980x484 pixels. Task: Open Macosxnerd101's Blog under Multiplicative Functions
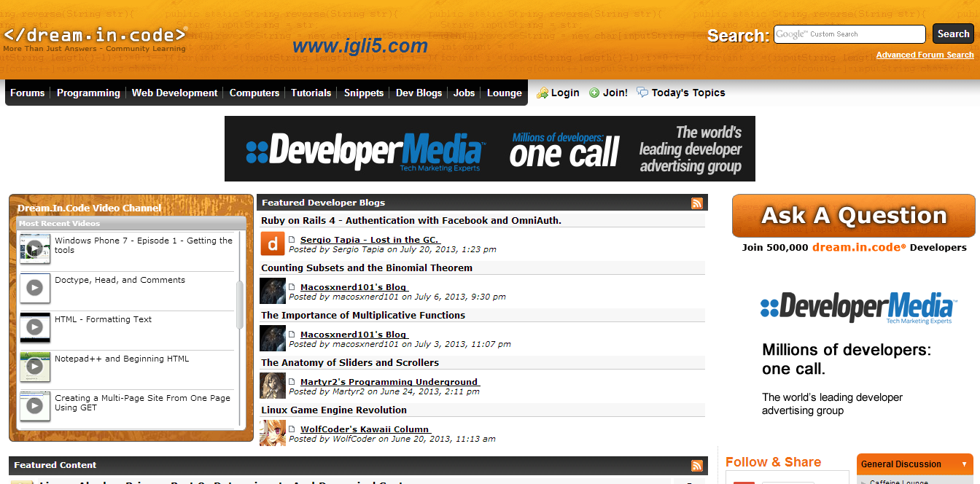click(354, 335)
